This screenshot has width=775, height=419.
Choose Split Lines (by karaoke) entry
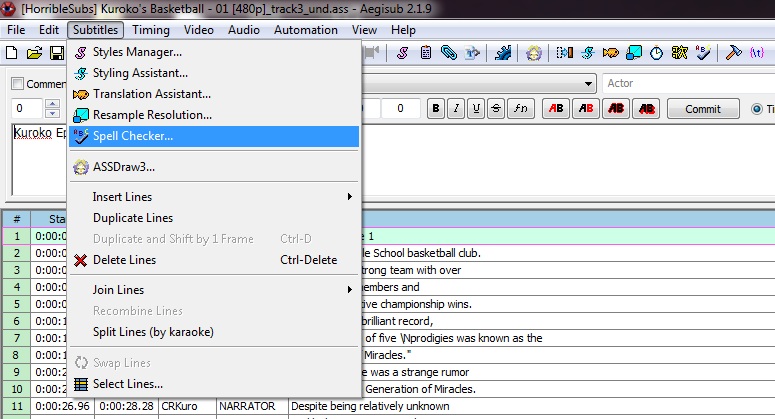pyautogui.click(x=214, y=332)
